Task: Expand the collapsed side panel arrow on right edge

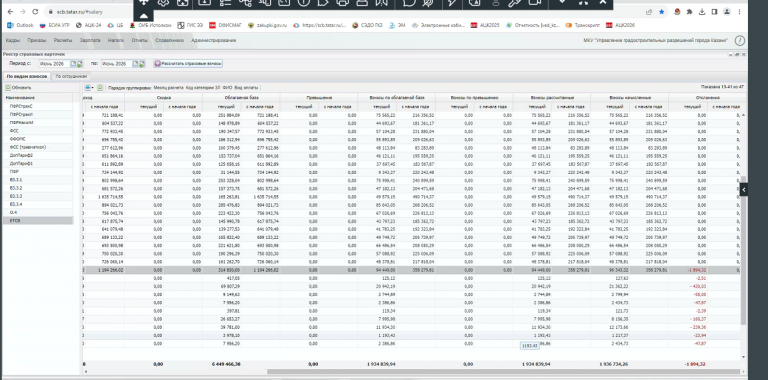Action: tap(744, 189)
